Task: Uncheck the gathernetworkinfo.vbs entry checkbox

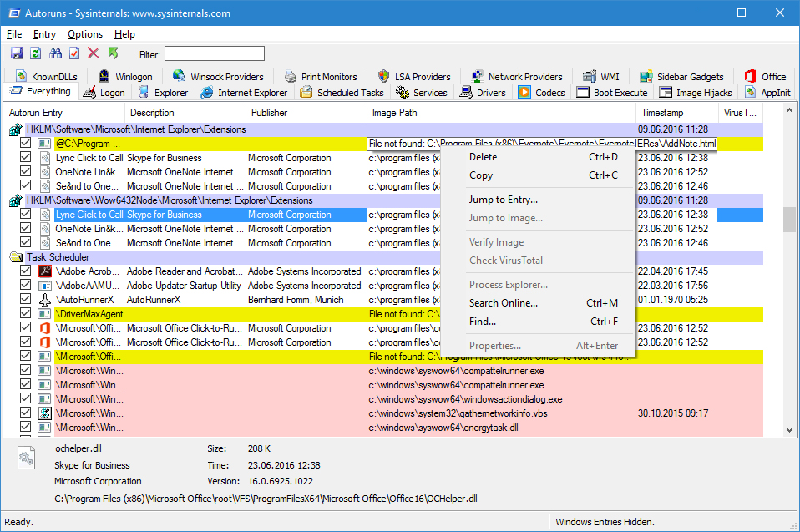Action: tap(25, 412)
